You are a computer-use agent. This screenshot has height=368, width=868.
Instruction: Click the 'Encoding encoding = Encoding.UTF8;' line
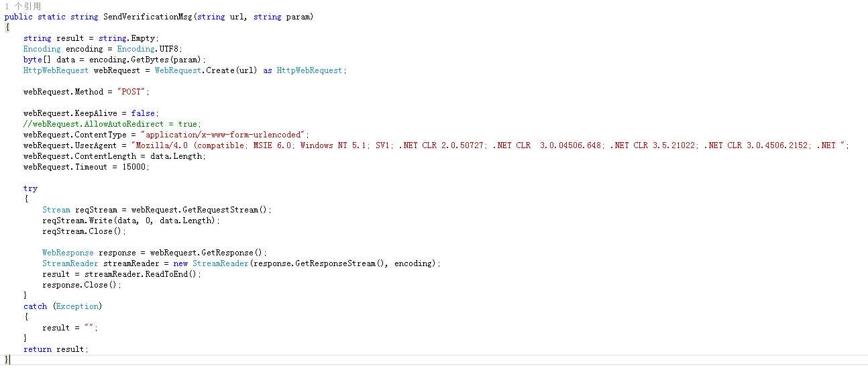coord(103,49)
